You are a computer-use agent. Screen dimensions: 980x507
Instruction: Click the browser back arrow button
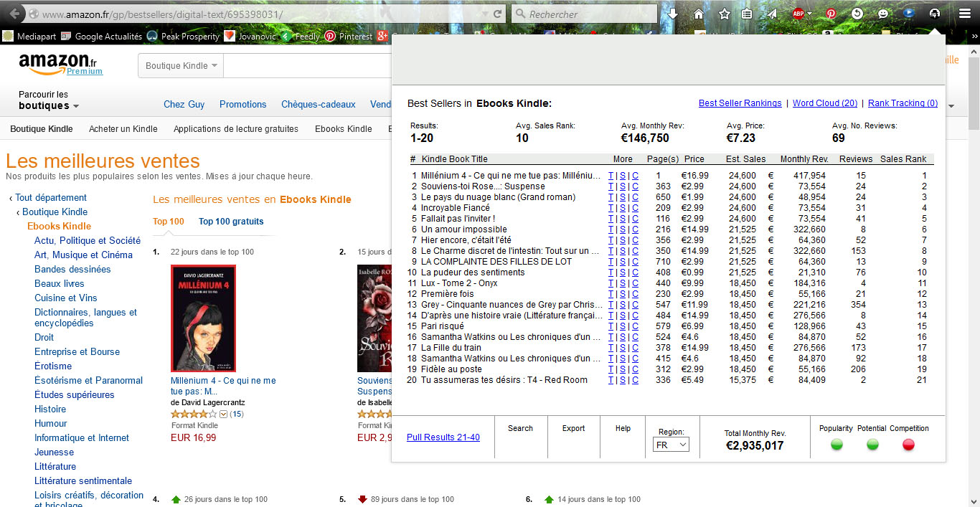[x=14, y=14]
